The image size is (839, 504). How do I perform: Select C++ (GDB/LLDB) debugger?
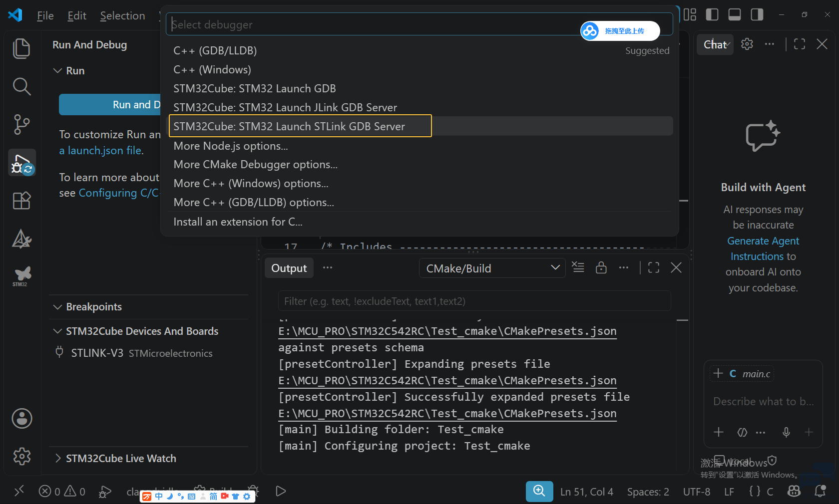(x=419, y=51)
